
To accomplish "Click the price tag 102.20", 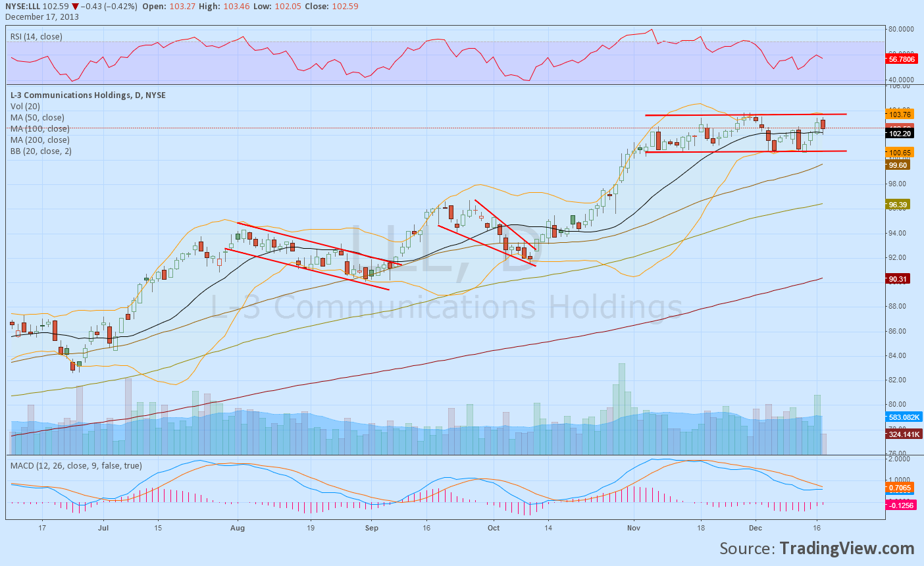I will tap(898, 134).
